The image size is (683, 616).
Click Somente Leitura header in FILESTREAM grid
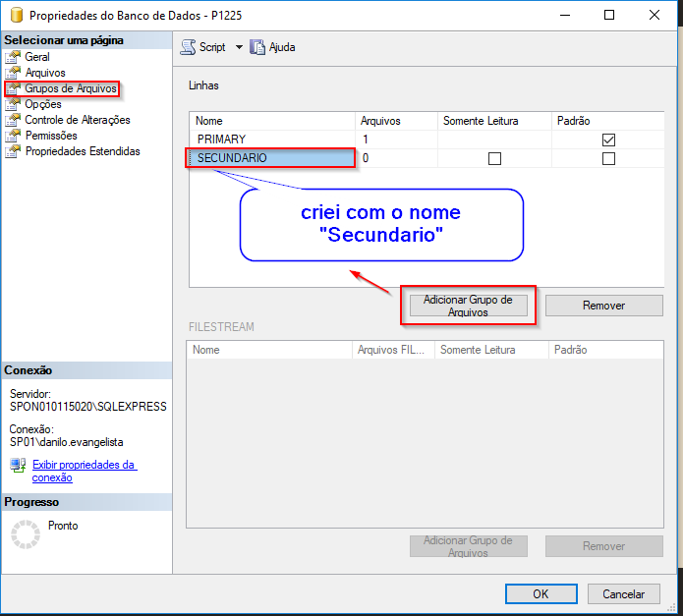click(x=491, y=350)
